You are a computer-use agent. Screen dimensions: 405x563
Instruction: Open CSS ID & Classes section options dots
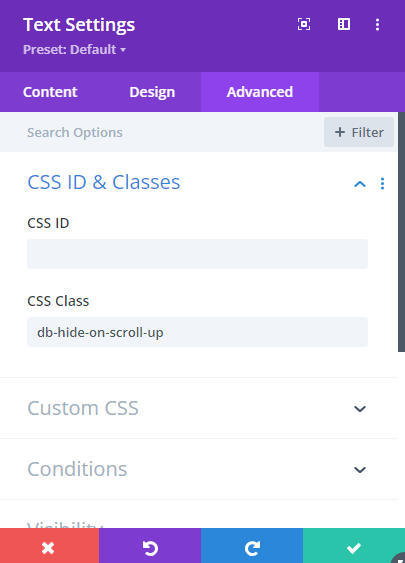coord(382,183)
